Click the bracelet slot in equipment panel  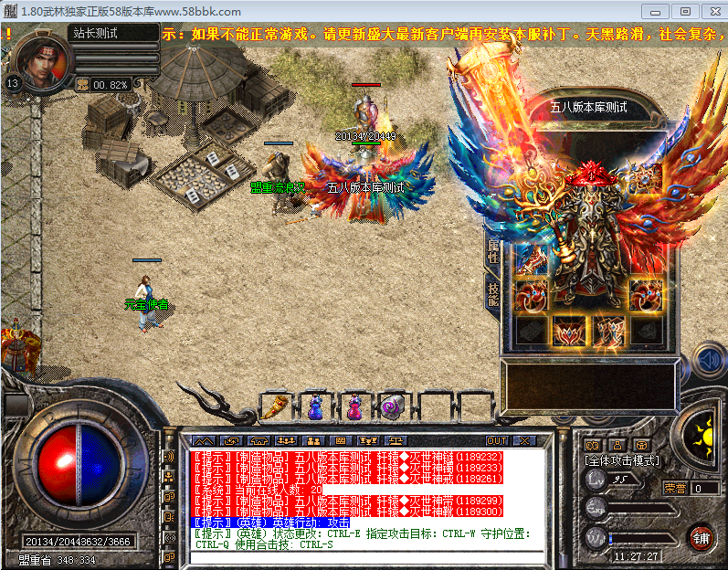click(x=531, y=260)
